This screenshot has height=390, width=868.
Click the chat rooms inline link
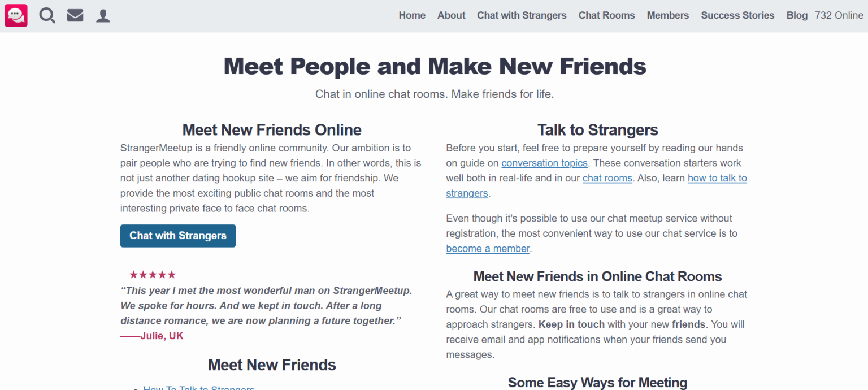click(607, 178)
